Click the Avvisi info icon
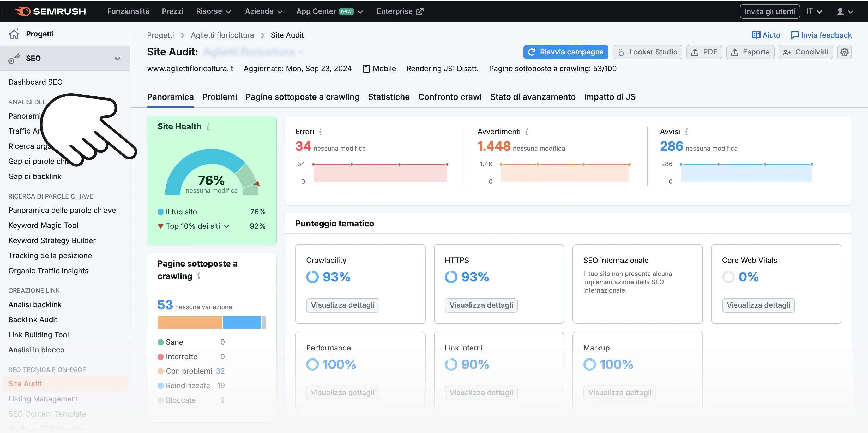The width and height of the screenshot is (868, 433). (686, 132)
